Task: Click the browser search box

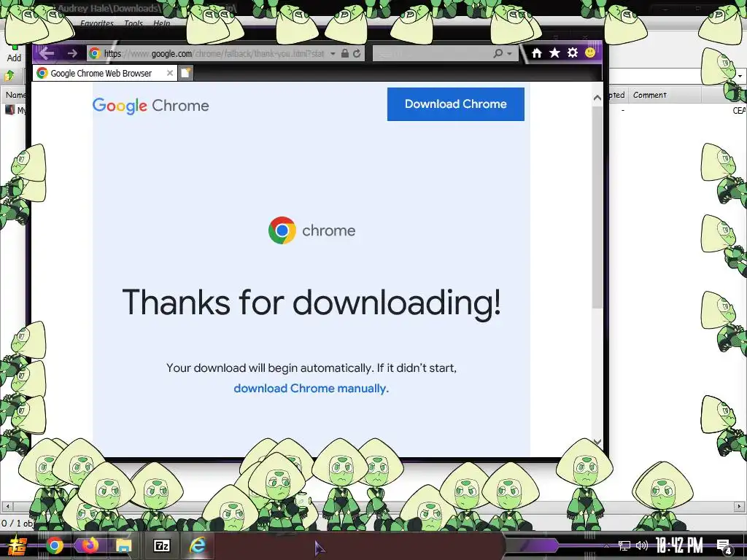Action: [433, 53]
